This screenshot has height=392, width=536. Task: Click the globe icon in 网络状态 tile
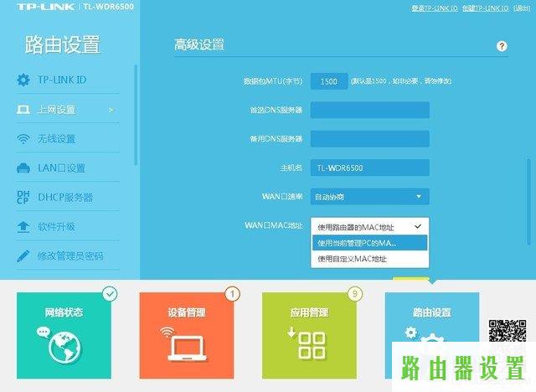click(64, 348)
